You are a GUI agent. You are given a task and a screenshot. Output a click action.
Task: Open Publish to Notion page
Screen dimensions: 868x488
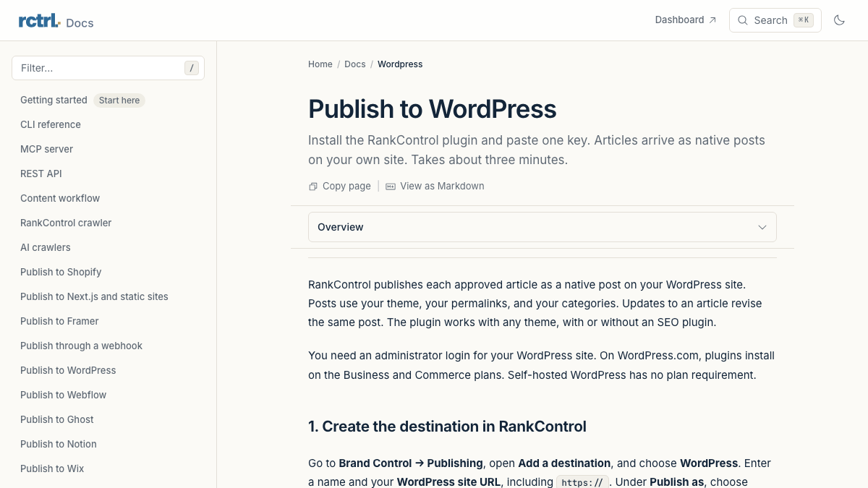[x=59, y=444]
